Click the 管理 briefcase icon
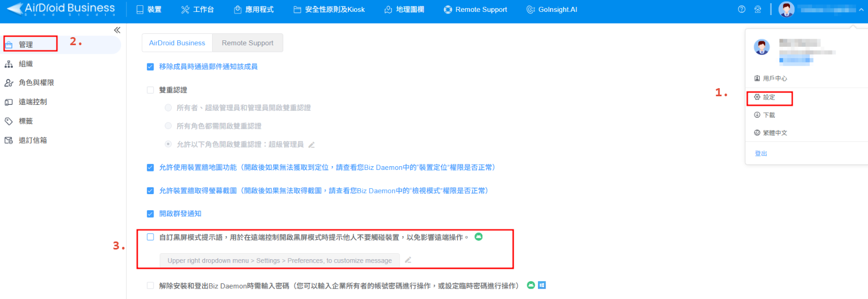The image size is (868, 299). pos(9,45)
